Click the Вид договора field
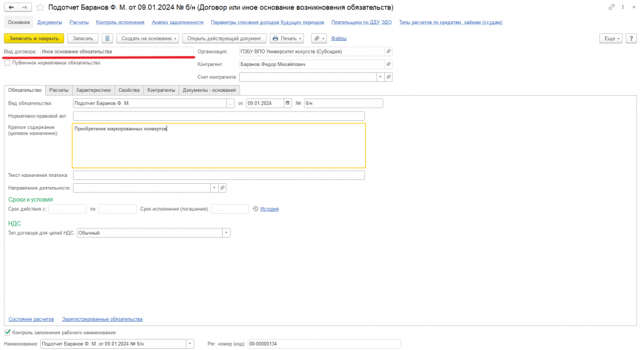The height and width of the screenshot is (350, 644). pos(116,52)
